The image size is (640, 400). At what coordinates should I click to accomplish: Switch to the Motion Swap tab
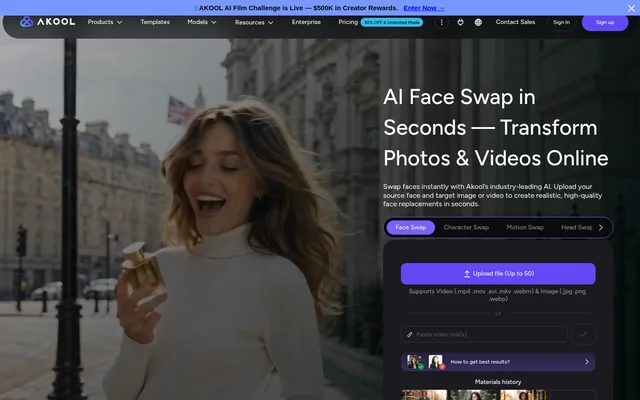coord(525,227)
